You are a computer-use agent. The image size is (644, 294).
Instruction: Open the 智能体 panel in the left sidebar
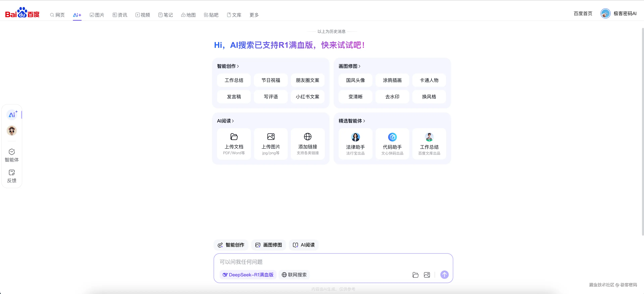(x=11, y=155)
